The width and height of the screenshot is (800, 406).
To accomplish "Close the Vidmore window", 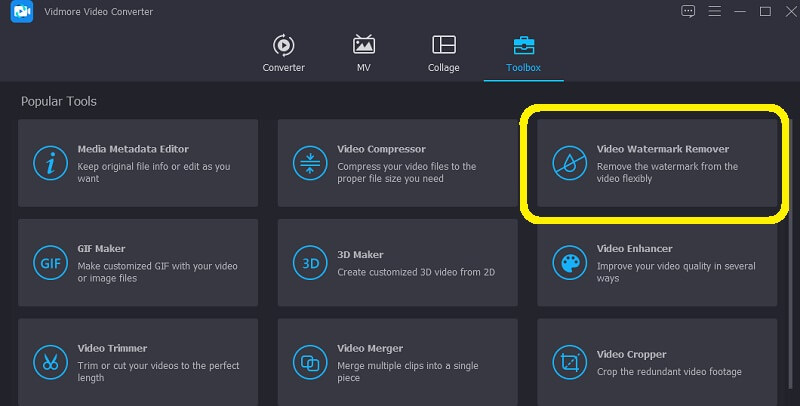I will click(x=791, y=11).
